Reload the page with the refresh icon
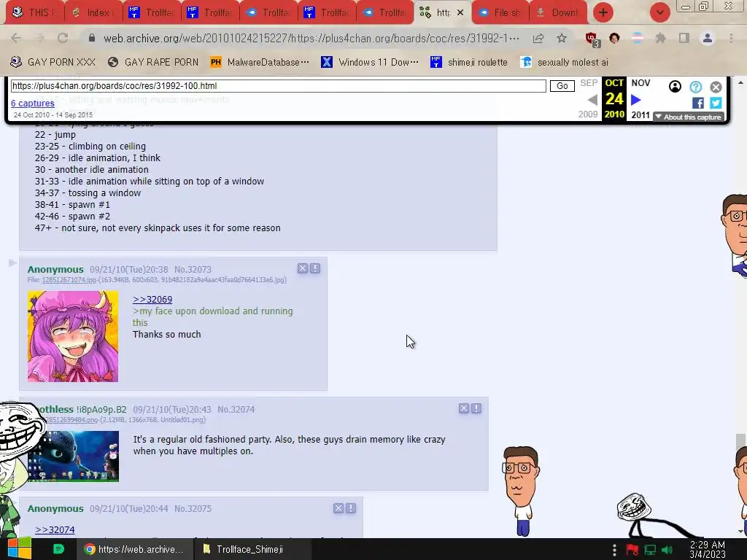Viewport: 747px width, 560px height. coord(63,38)
